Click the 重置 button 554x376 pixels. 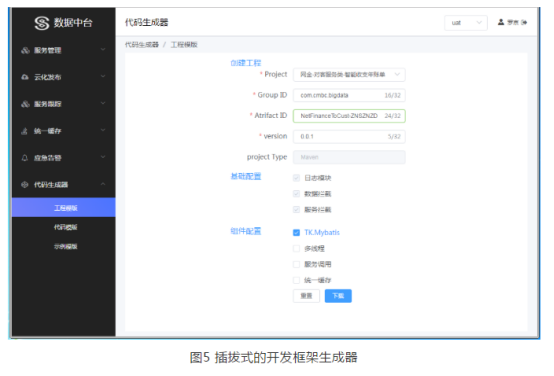tap(306, 296)
